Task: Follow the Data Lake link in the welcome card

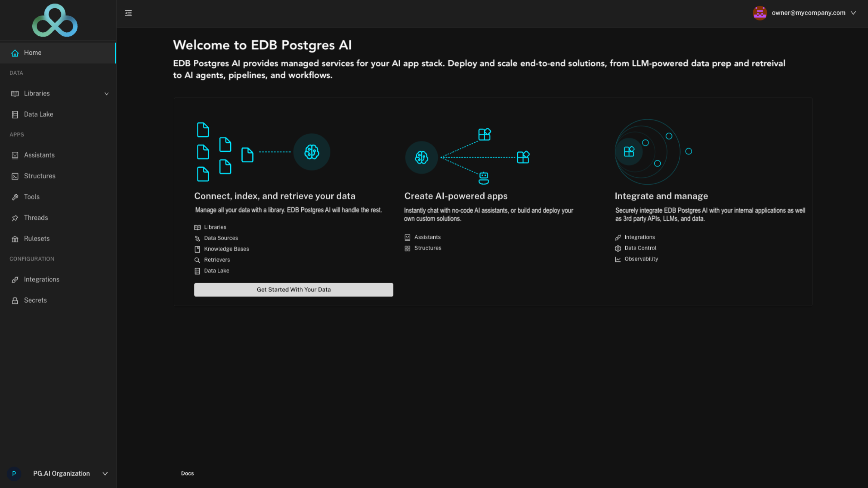Action: click(x=216, y=271)
